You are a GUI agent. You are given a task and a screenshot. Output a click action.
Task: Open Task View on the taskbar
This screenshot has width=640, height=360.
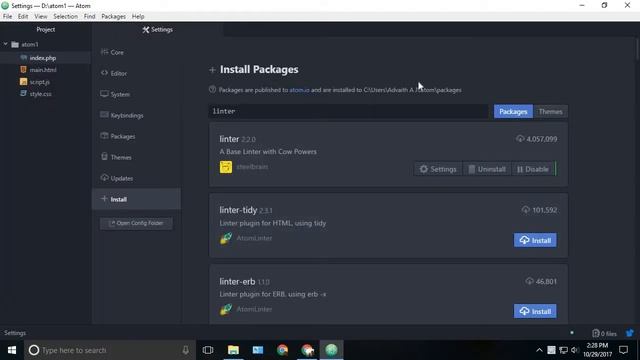tap(208, 350)
